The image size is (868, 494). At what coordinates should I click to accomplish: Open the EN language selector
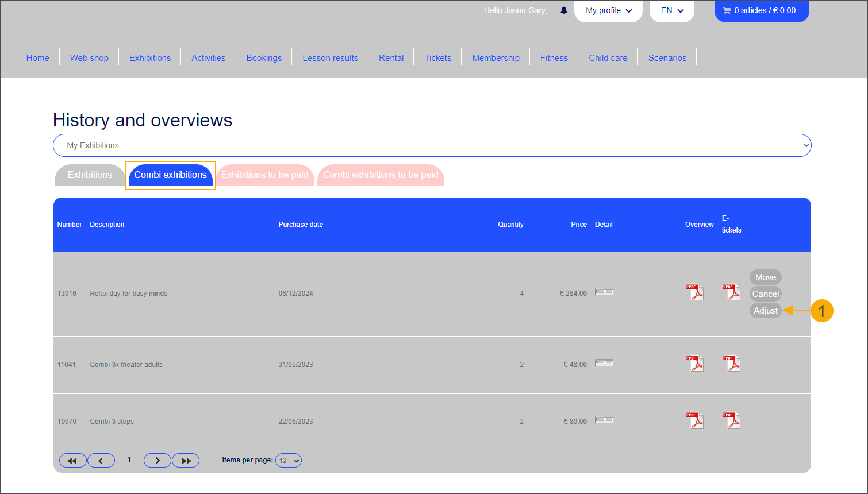coord(671,11)
